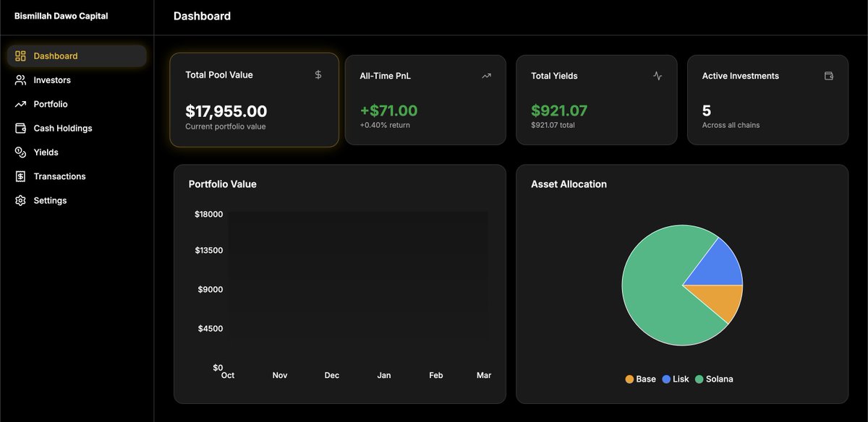Click the $17,955.00 value

pyautogui.click(x=226, y=111)
